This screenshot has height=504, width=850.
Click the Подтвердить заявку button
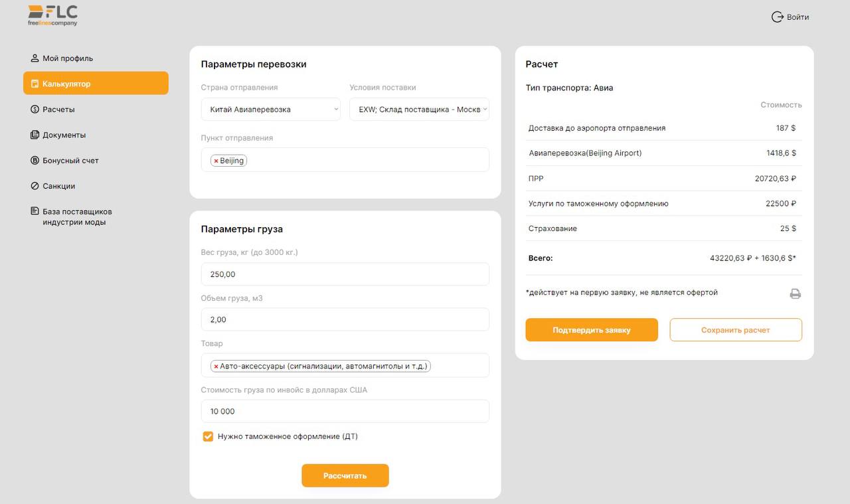pyautogui.click(x=591, y=330)
